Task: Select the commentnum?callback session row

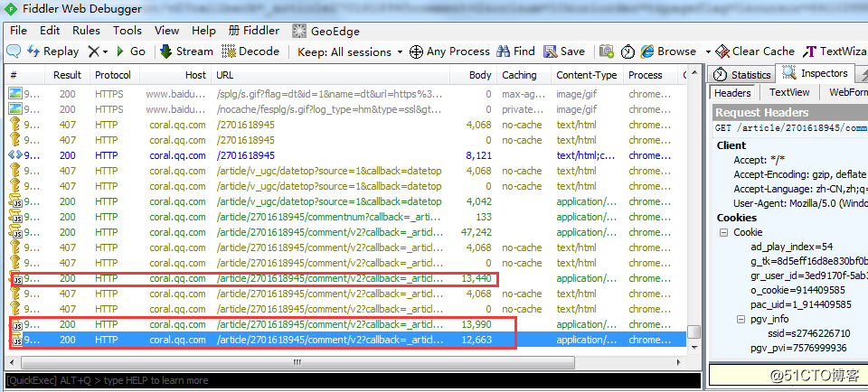Action: 346,217
